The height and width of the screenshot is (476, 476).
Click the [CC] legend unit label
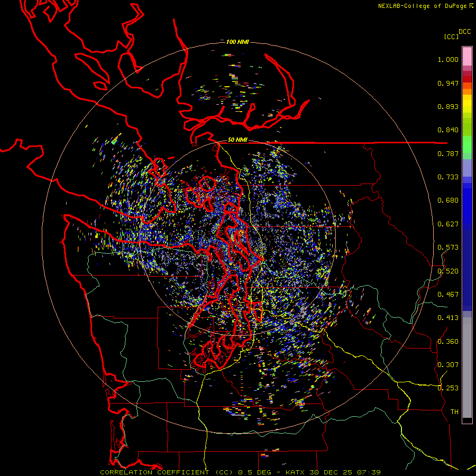(x=452, y=36)
